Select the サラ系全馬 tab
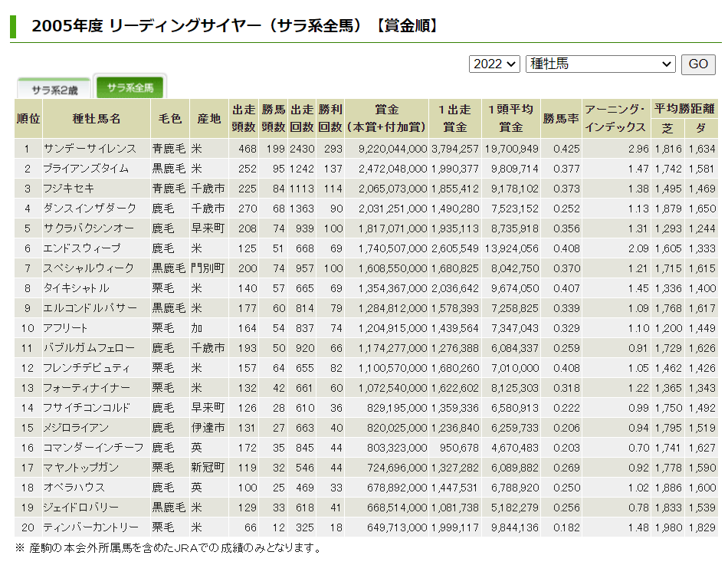Image resolution: width=728 pixels, height=575 pixels. tap(130, 87)
